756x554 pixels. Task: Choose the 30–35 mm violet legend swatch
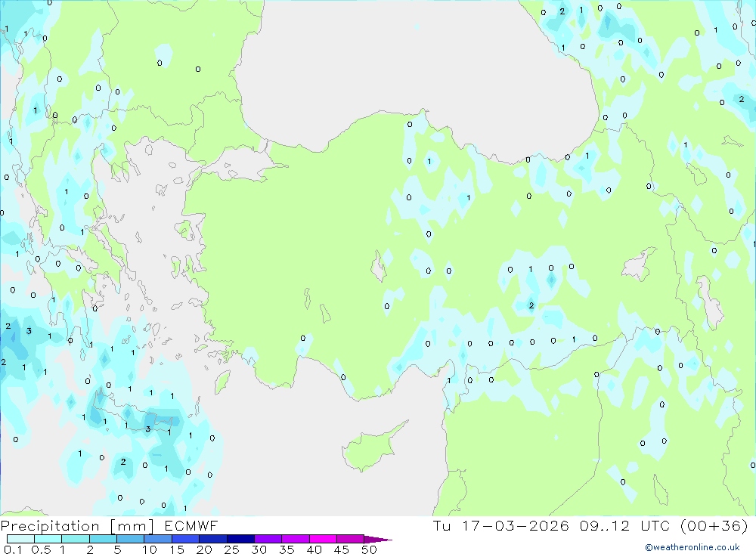click(268, 539)
